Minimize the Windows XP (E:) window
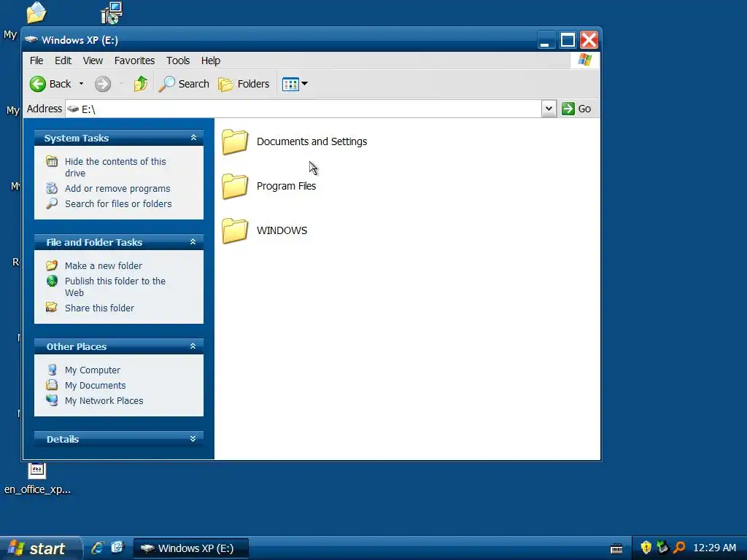Screen dimensions: 747x560 [x=546, y=40]
